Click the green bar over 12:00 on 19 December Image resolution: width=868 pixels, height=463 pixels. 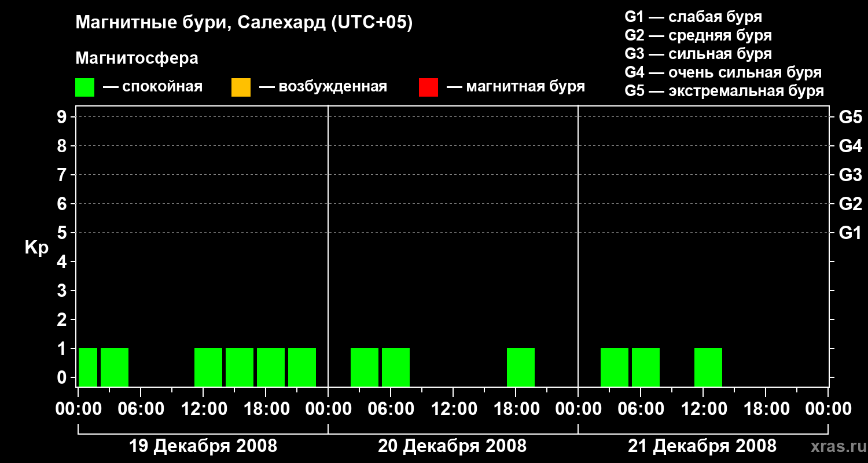pyautogui.click(x=208, y=367)
